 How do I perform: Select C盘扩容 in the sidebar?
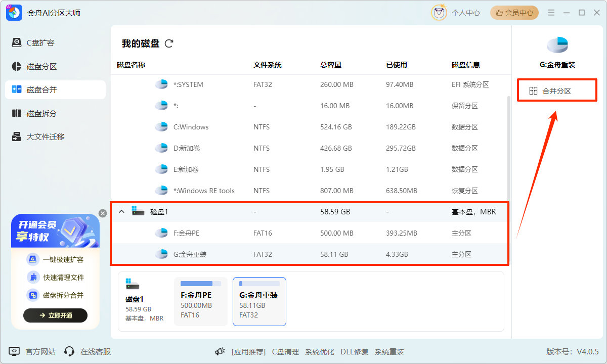click(x=55, y=43)
